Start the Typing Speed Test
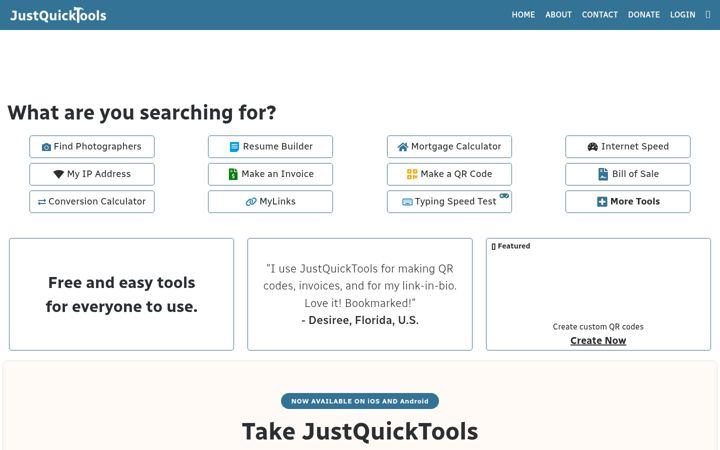 click(450, 202)
